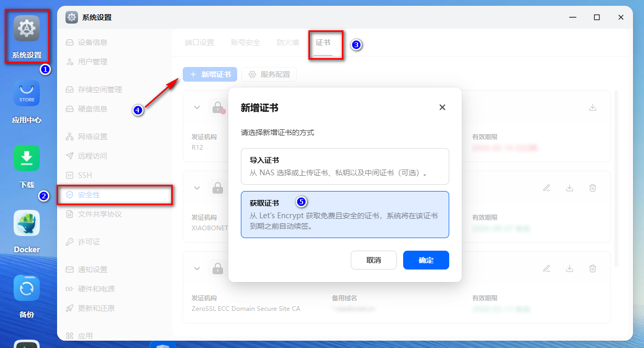Click the R12 certificate lock icon
The height and width of the screenshot is (348, 644).
[218, 107]
